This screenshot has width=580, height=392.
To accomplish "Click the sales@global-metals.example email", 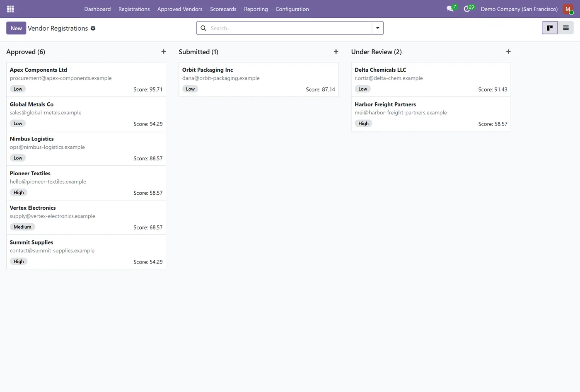I will (46, 113).
